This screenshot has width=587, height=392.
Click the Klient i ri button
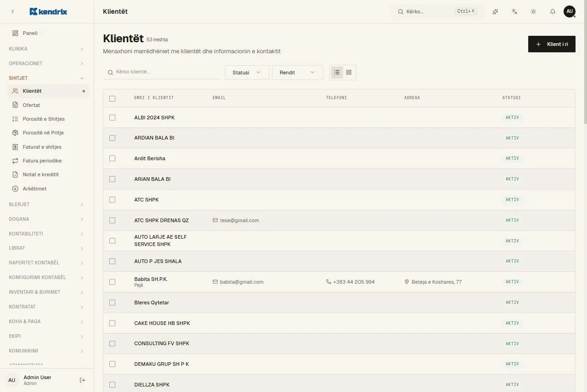(552, 44)
